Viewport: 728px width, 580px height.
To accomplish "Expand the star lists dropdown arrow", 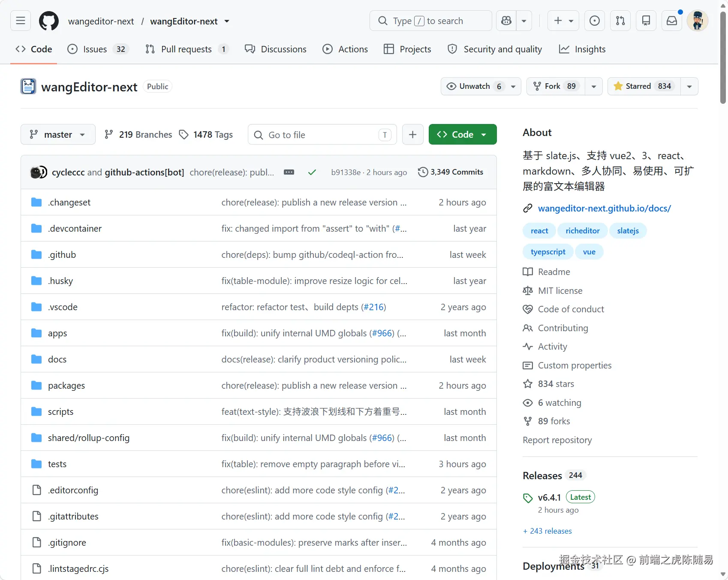I will 689,86.
